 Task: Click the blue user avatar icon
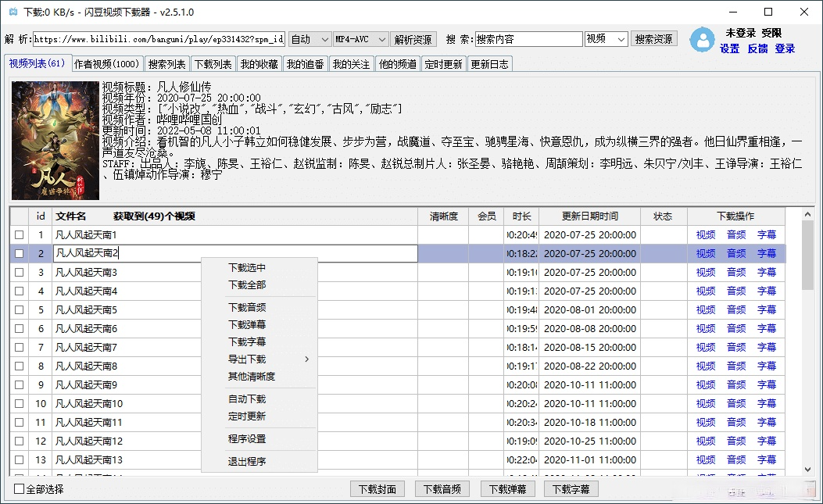[703, 41]
